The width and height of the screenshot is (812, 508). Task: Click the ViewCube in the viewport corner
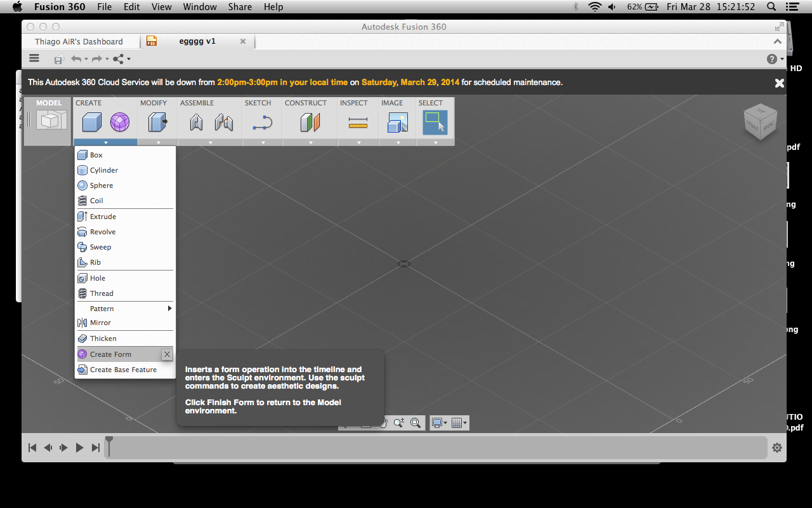tap(760, 123)
